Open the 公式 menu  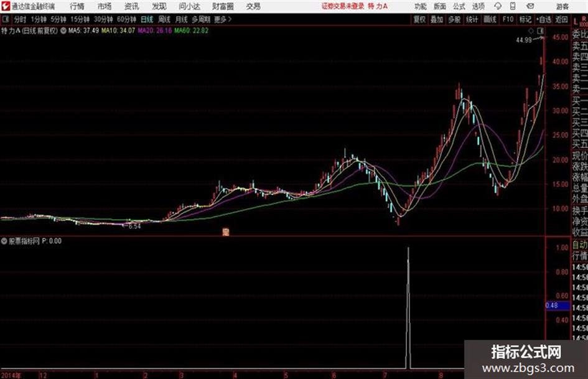[459, 6]
